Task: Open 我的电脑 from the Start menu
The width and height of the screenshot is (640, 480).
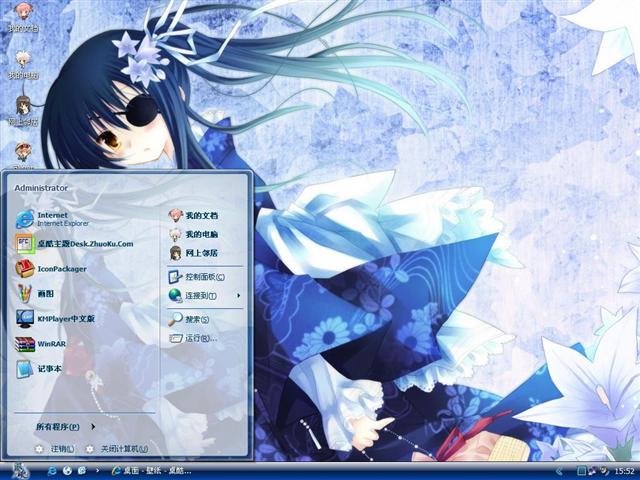Action: (x=200, y=234)
